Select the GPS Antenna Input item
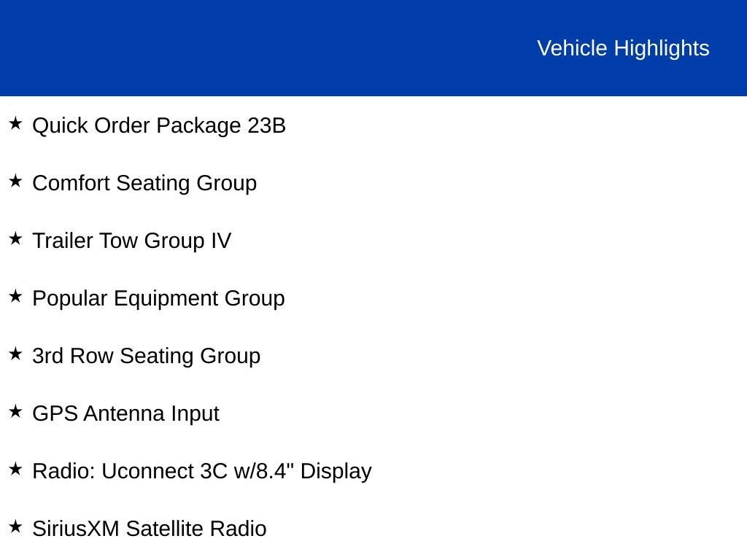The image size is (747, 560). (x=125, y=414)
